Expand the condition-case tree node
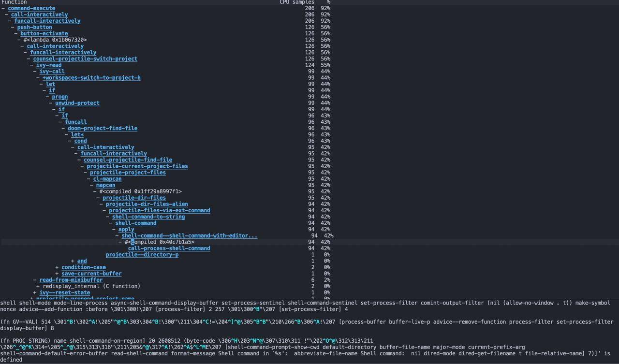The width and height of the screenshot is (619, 364). tap(57, 267)
